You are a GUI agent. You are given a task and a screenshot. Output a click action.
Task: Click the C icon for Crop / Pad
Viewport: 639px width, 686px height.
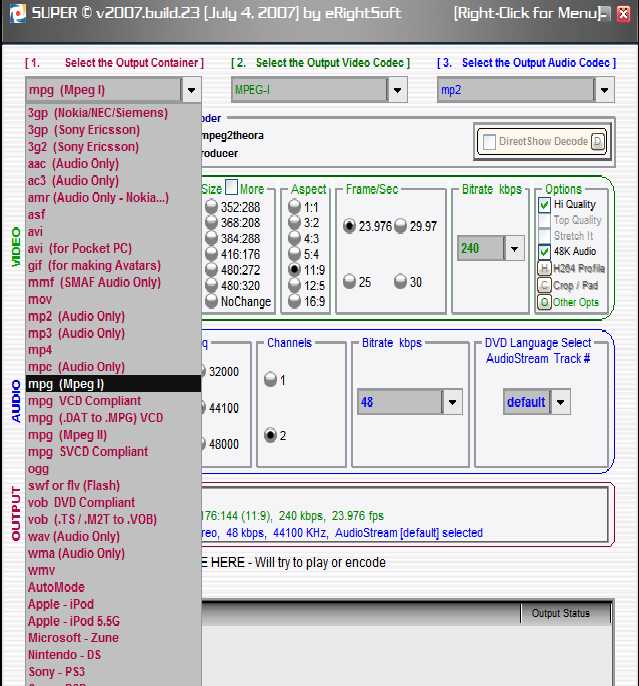tap(544, 285)
